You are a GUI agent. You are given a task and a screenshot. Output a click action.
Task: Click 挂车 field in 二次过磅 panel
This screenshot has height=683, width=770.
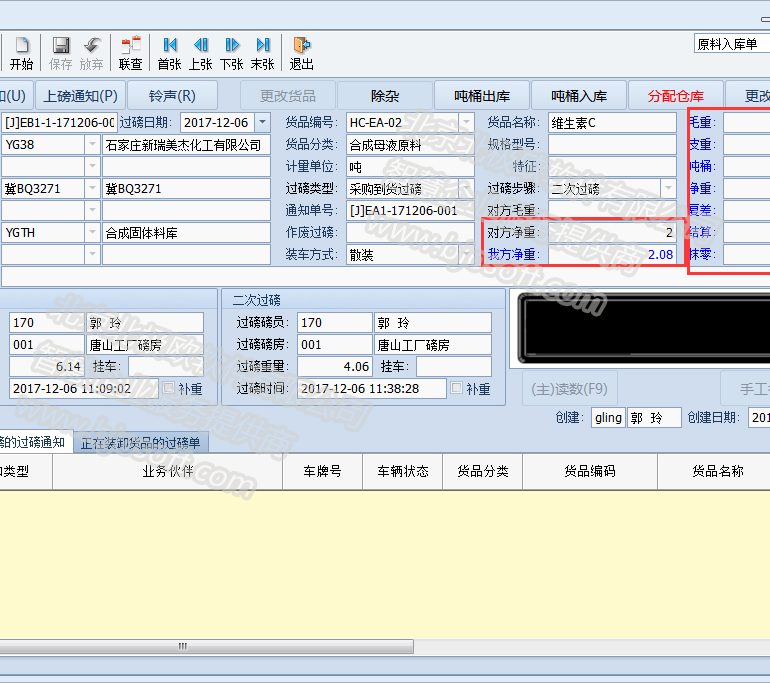pos(454,366)
